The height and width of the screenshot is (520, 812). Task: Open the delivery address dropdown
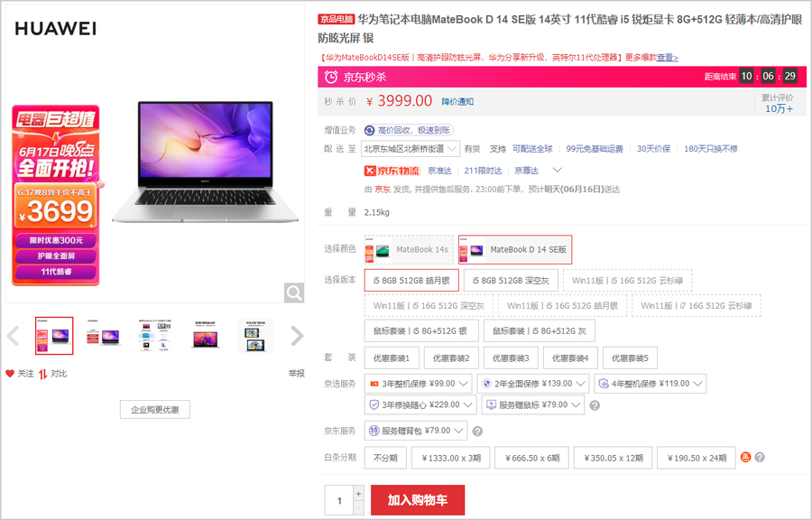click(x=411, y=148)
